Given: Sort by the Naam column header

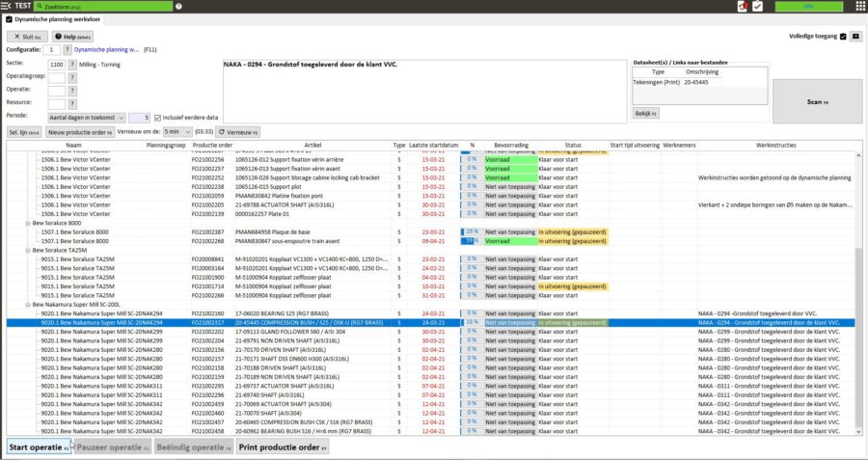Looking at the screenshot, I should 73,145.
